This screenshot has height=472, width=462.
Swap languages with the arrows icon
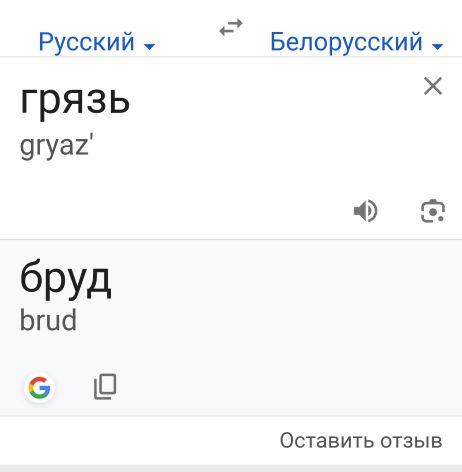(x=231, y=27)
